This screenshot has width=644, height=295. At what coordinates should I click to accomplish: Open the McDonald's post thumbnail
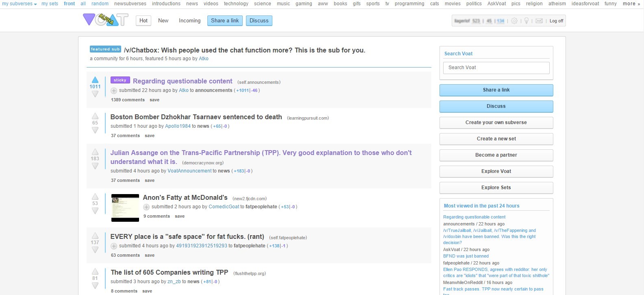click(125, 208)
